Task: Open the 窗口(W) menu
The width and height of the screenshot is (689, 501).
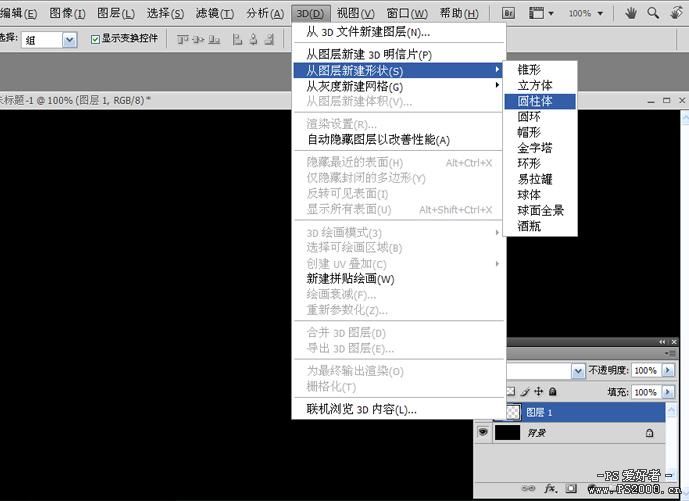Action: tap(407, 13)
